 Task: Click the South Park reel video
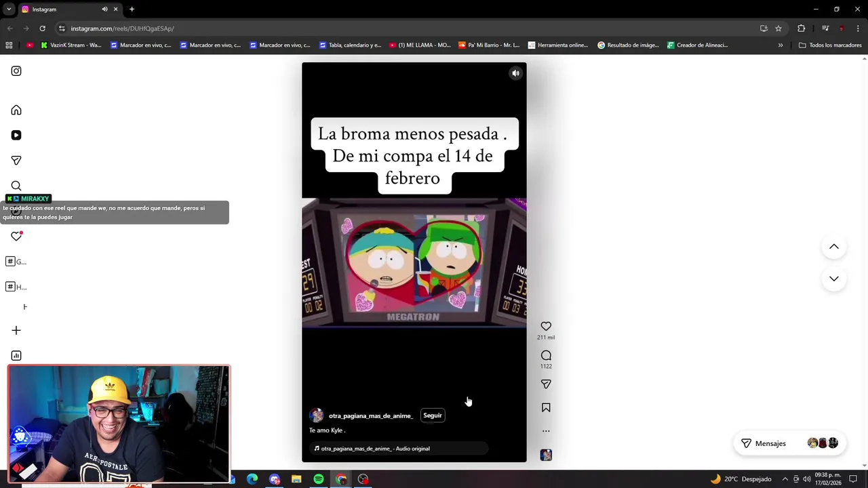click(x=414, y=263)
